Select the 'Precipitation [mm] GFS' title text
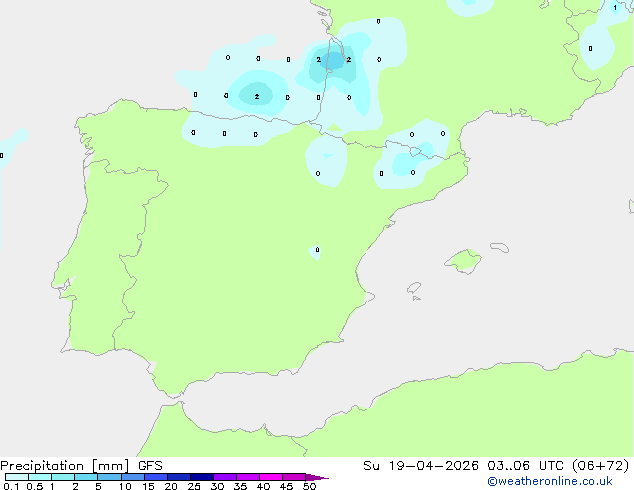Screen dimensions: 634x490 pyautogui.click(x=81, y=466)
